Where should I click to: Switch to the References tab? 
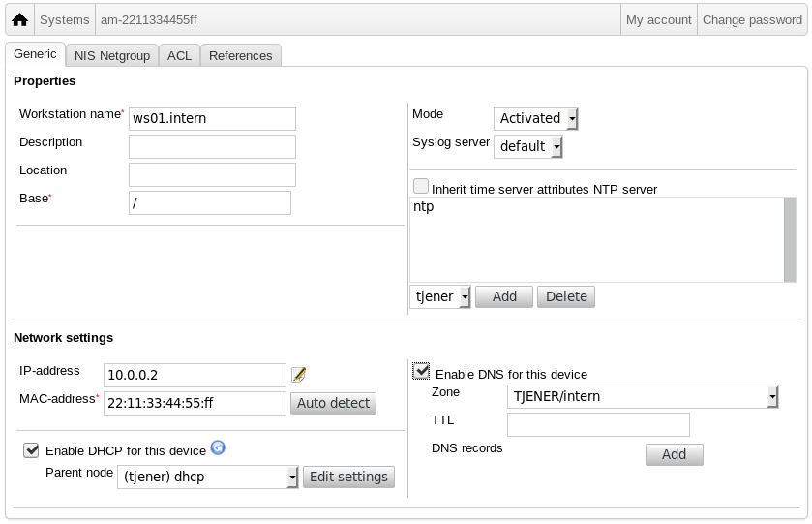pyautogui.click(x=240, y=55)
